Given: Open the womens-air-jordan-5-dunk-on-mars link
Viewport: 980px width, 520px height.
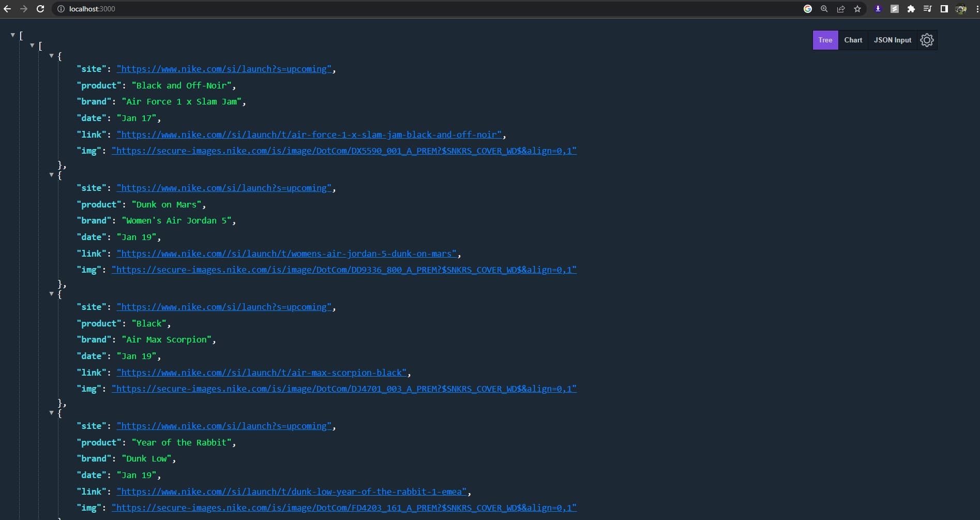Looking at the screenshot, I should click(x=287, y=254).
